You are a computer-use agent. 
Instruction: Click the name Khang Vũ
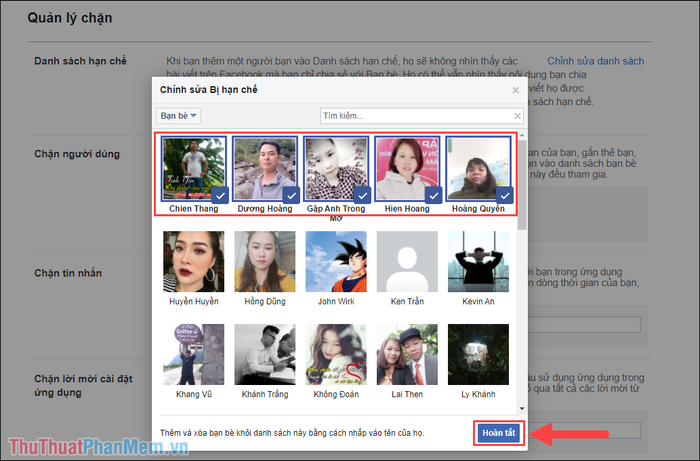[x=194, y=395]
